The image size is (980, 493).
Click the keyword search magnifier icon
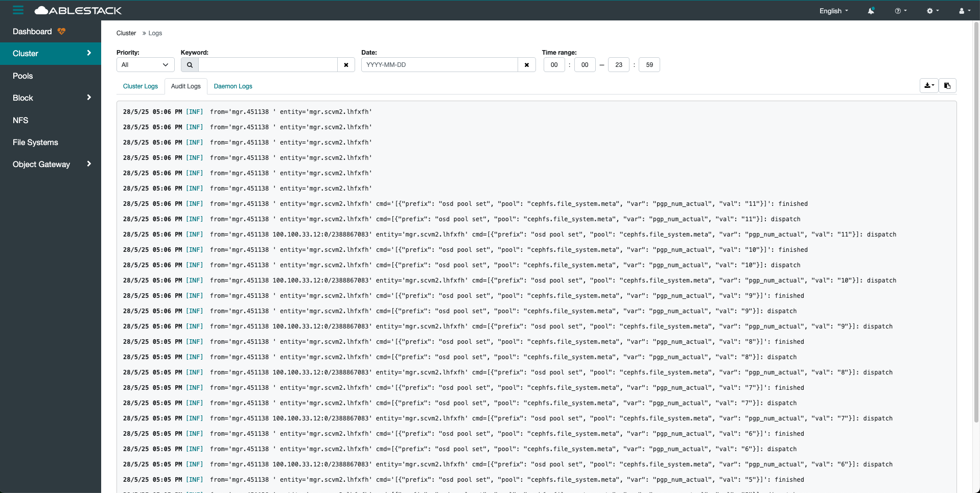pyautogui.click(x=190, y=65)
